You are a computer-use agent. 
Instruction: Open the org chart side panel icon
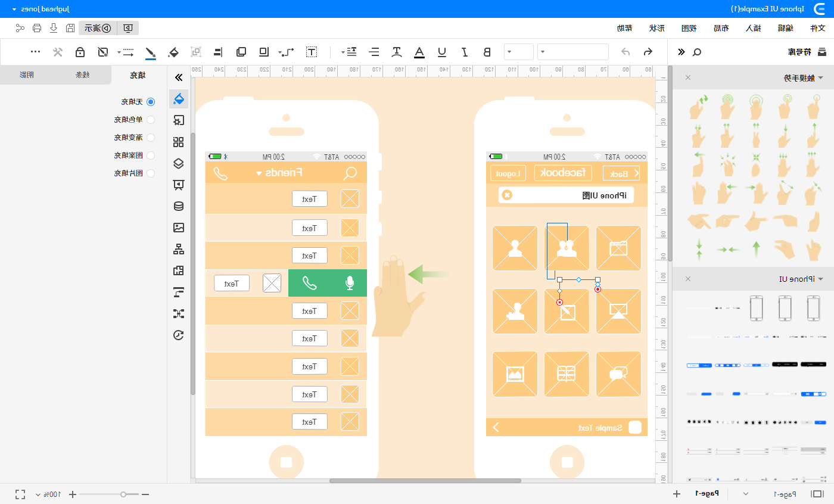[178, 249]
